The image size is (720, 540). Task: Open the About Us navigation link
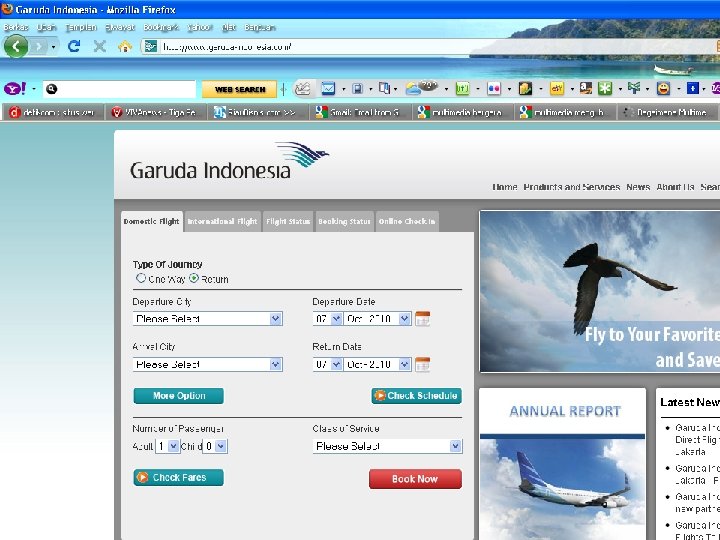675,187
